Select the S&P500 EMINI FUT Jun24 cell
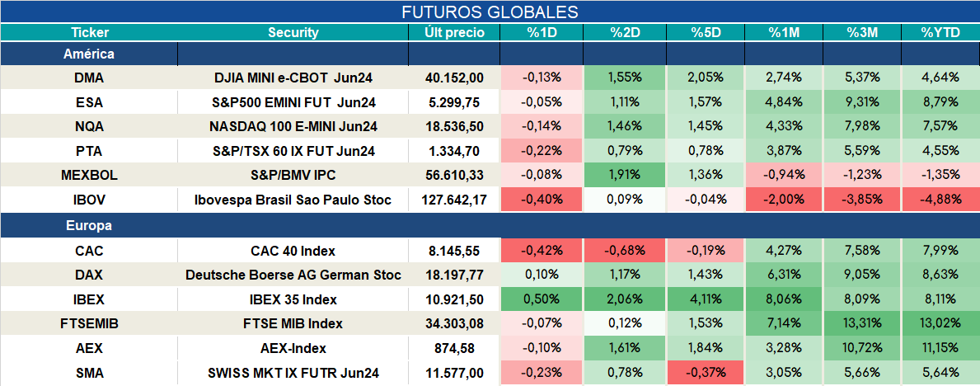This screenshot has width=980, height=386. 293,102
